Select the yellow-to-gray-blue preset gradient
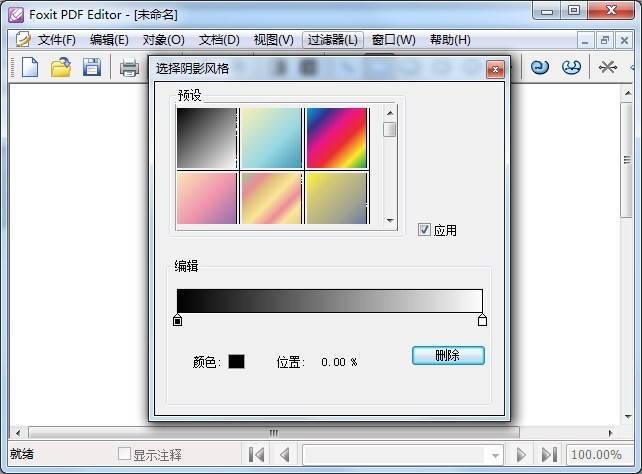The height and width of the screenshot is (474, 642). 336,198
